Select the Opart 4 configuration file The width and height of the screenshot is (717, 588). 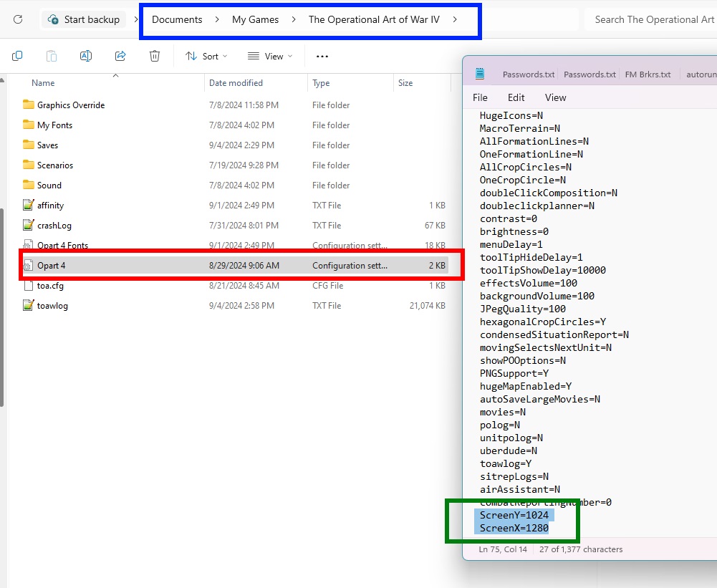point(234,266)
